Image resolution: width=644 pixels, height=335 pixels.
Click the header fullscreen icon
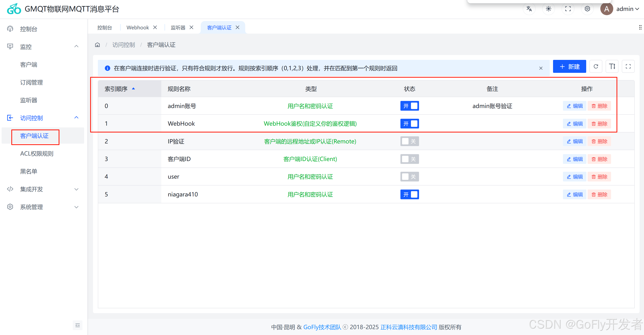pos(568,9)
